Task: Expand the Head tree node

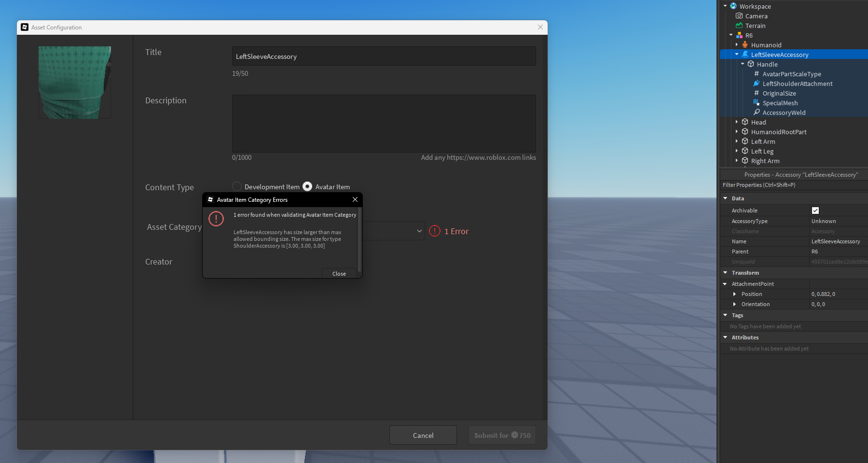Action: pos(737,122)
